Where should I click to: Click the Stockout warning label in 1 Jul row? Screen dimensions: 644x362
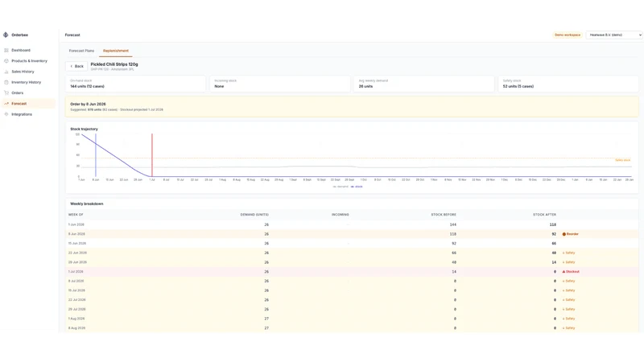click(571, 272)
